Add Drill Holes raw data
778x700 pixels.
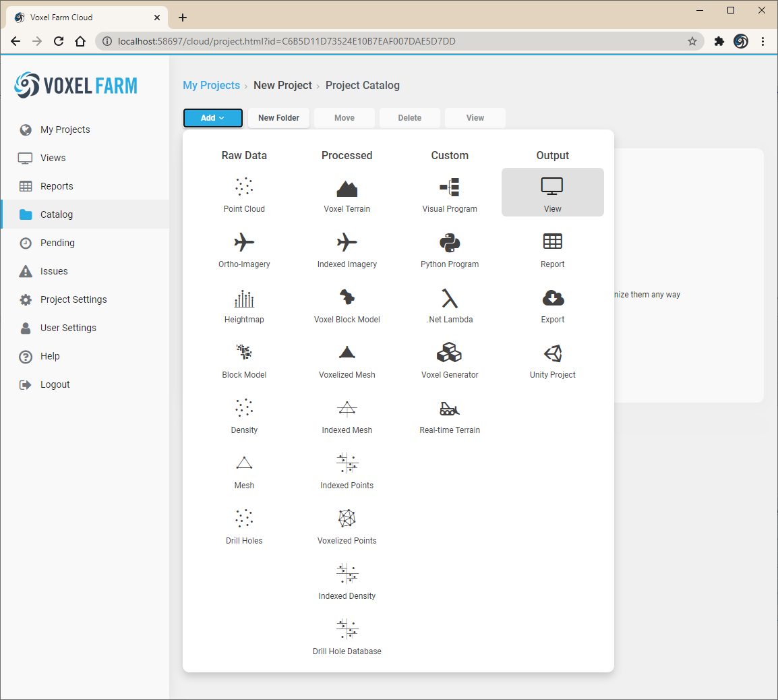[244, 527]
